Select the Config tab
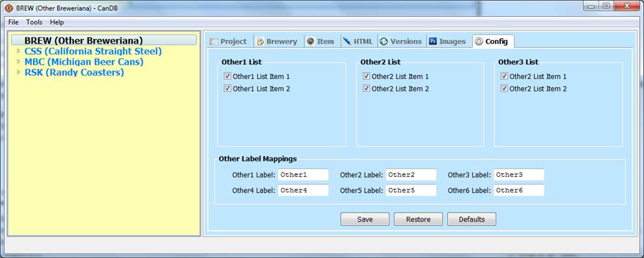The width and height of the screenshot is (644, 258). click(493, 41)
